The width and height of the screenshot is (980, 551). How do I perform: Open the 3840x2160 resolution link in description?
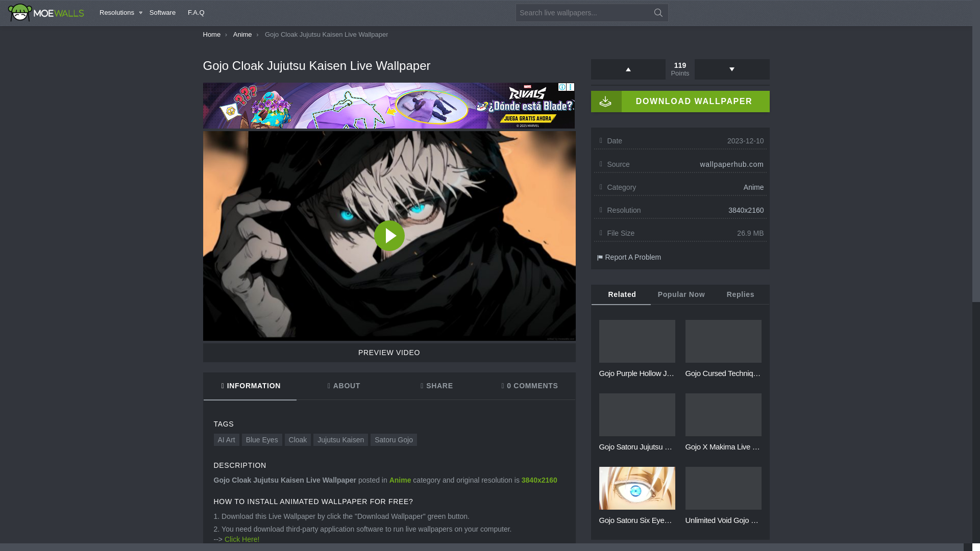[540, 480]
